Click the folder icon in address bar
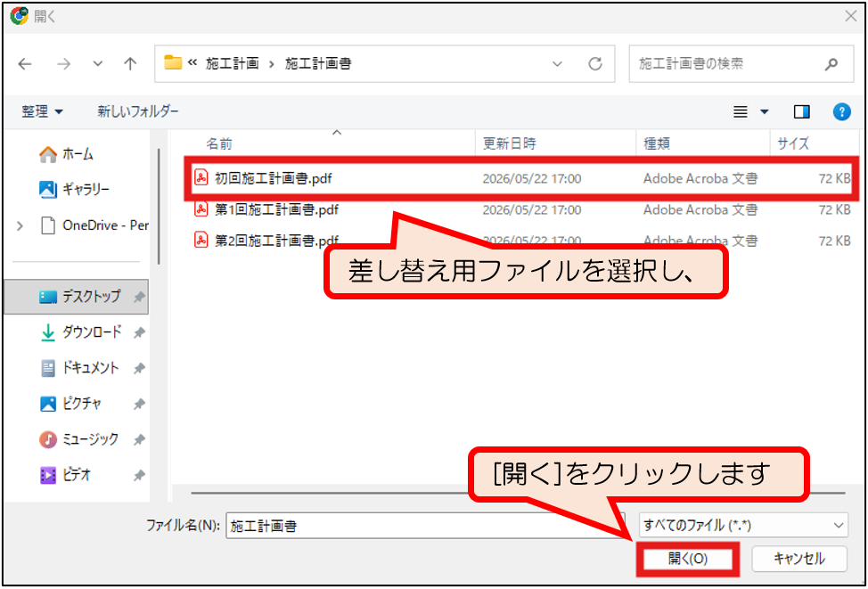This screenshot has height=589, width=868. pyautogui.click(x=173, y=63)
